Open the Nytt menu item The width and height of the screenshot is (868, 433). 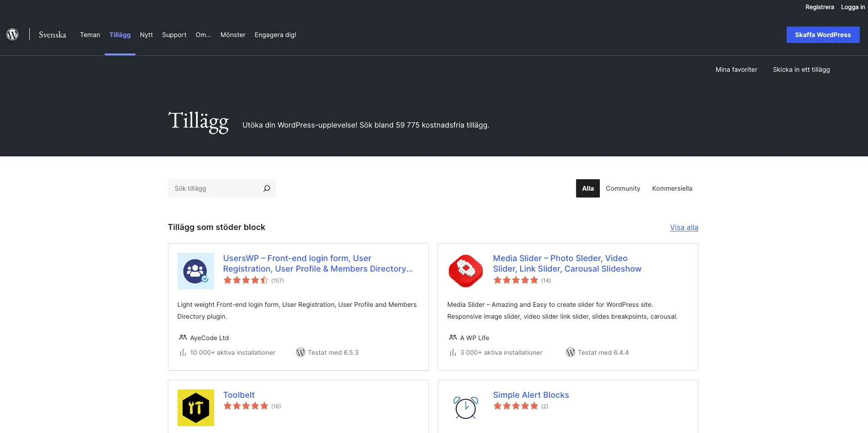tap(146, 35)
